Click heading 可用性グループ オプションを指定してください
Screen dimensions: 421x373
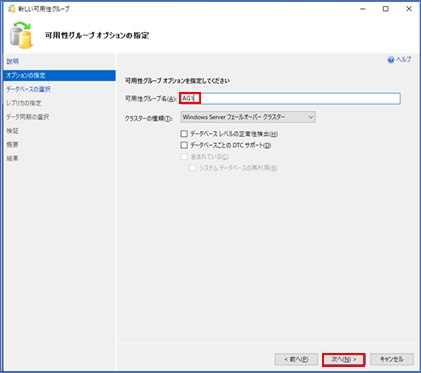click(x=177, y=81)
